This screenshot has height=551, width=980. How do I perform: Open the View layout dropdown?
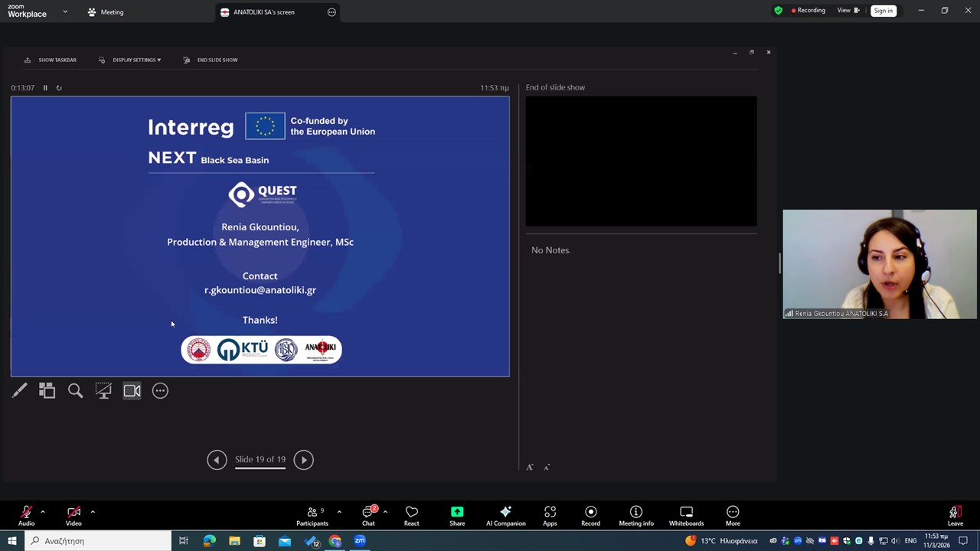click(x=848, y=11)
